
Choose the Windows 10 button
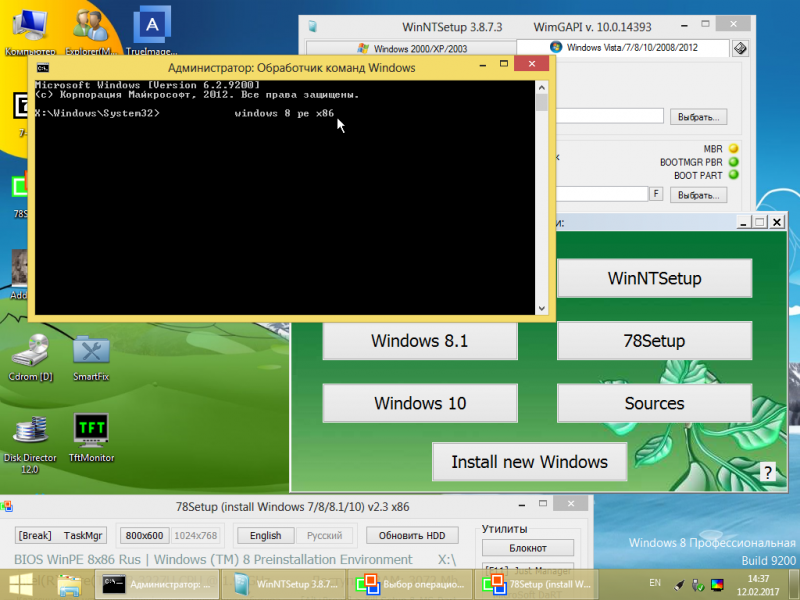coord(420,403)
